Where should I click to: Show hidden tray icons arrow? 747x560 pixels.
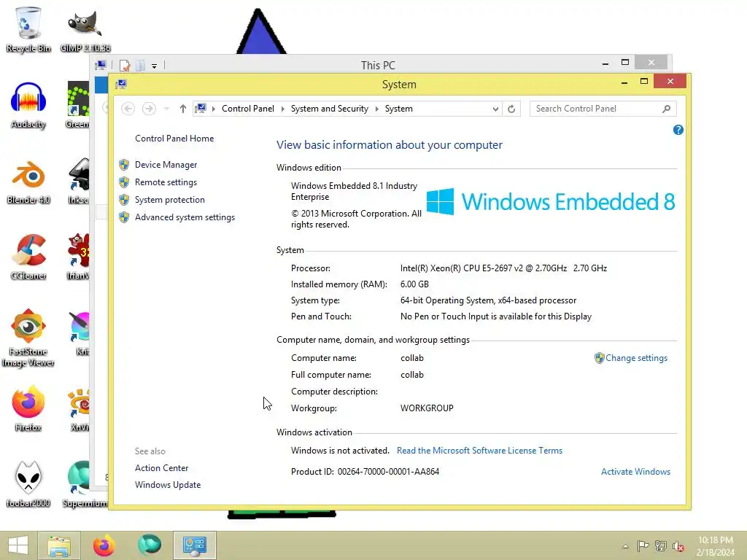[x=625, y=546]
